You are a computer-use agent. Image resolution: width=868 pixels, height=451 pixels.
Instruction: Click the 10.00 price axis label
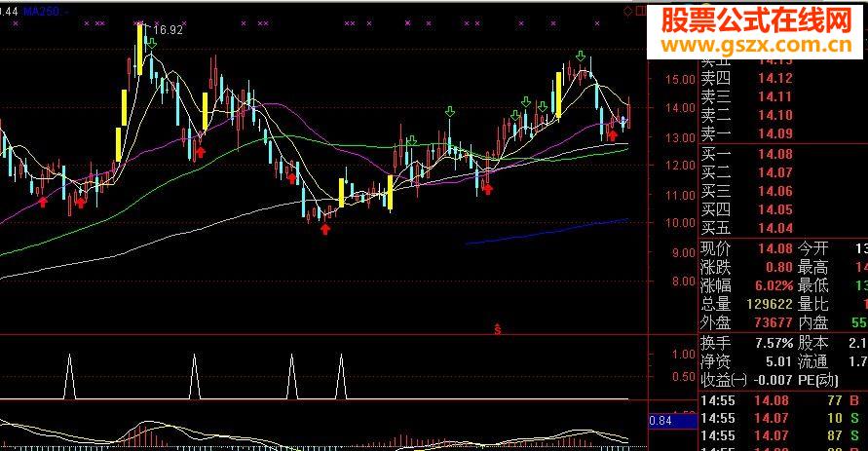[x=680, y=222]
